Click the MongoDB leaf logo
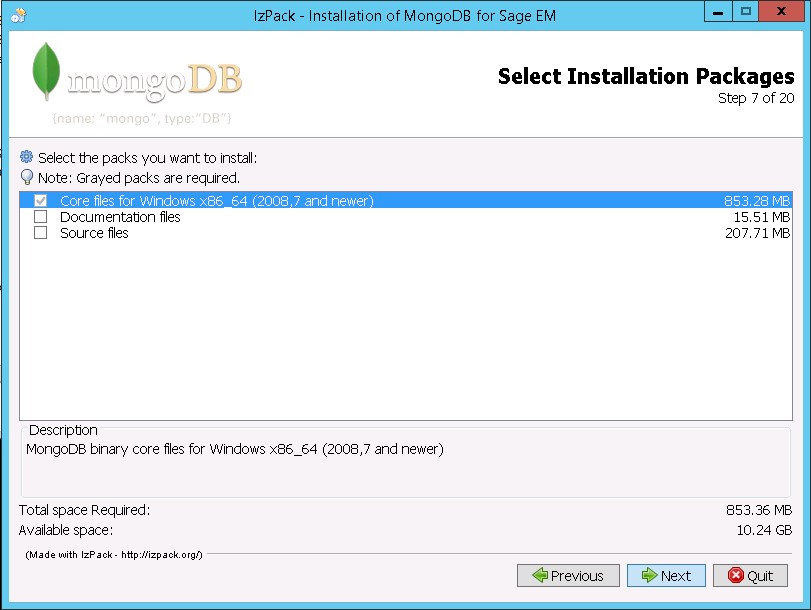Viewport: 811px width, 610px height. click(x=46, y=71)
